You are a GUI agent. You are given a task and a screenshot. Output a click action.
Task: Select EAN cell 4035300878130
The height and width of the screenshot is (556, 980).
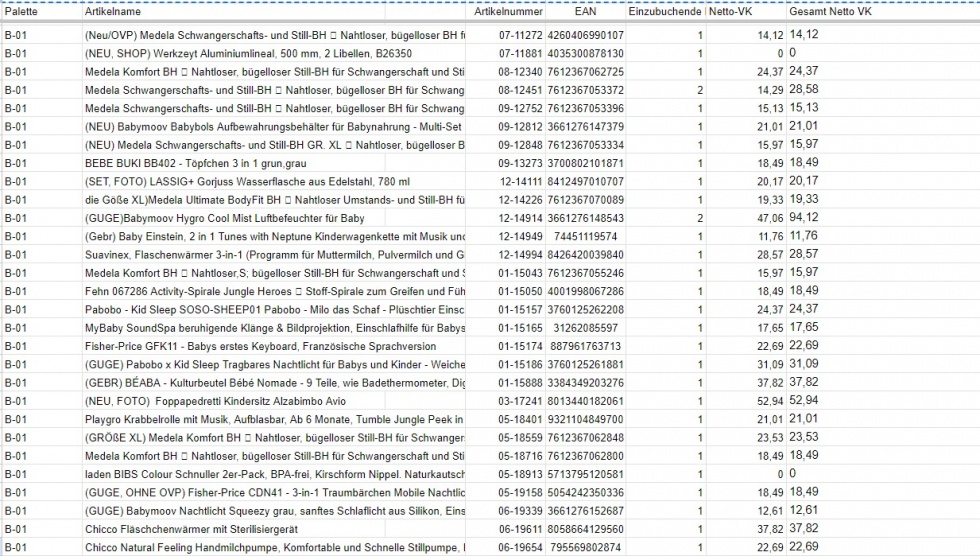point(585,53)
